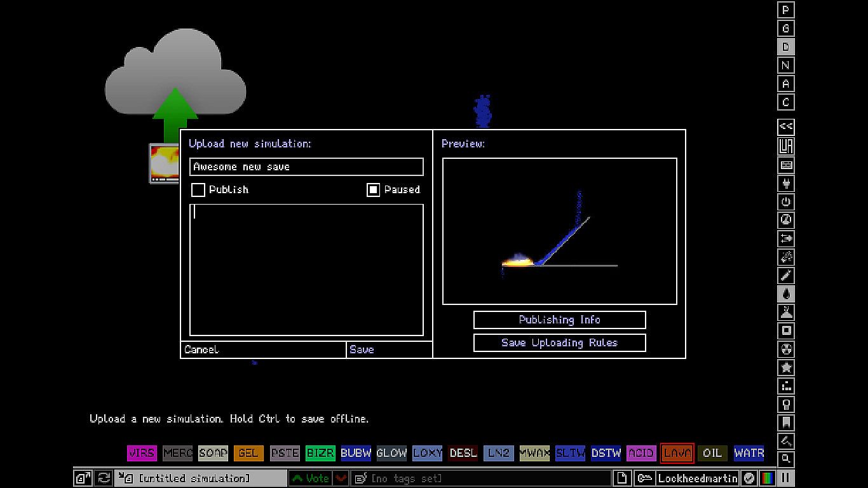
Task: Open the renderer options rainbow icon
Action: pyautogui.click(x=768, y=478)
